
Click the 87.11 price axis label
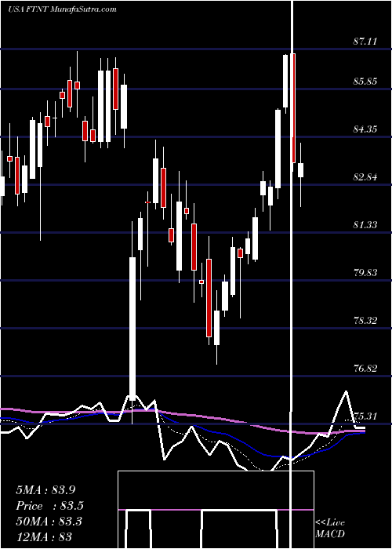pos(365,42)
